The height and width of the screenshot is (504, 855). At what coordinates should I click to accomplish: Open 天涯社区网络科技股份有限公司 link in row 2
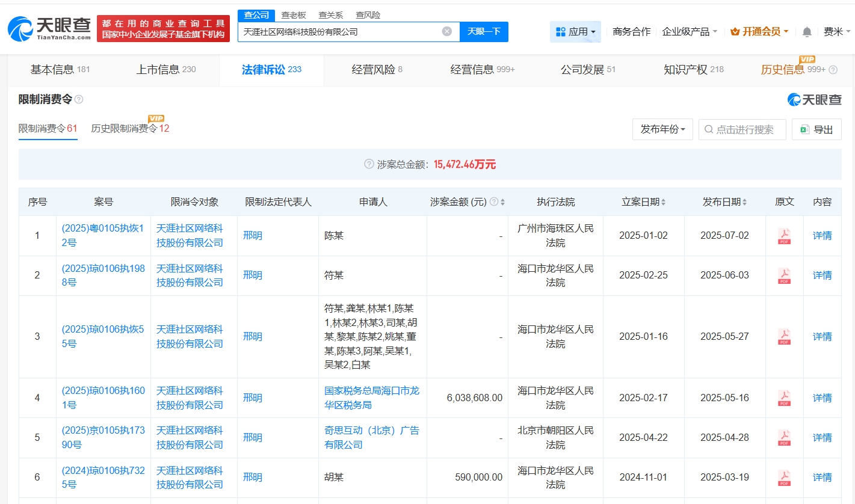[190, 275]
